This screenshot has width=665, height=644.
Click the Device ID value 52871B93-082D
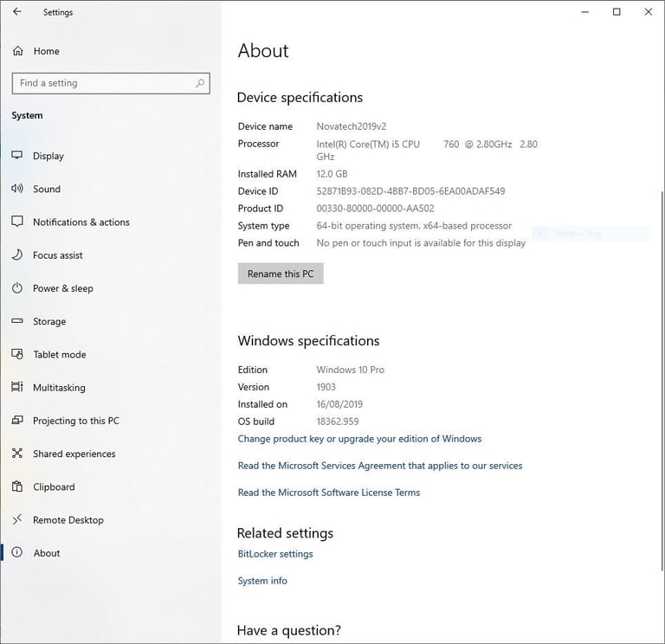click(x=410, y=191)
